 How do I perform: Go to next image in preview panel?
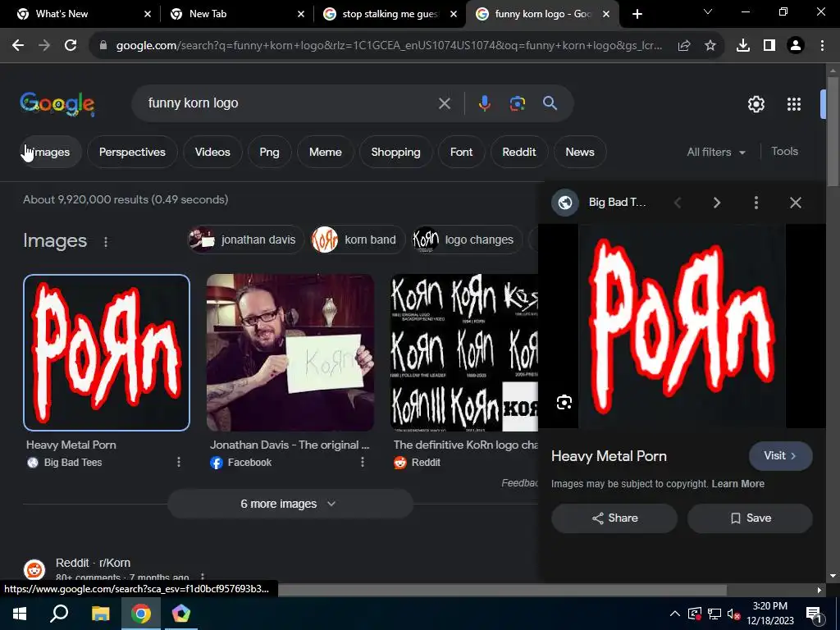[717, 203]
